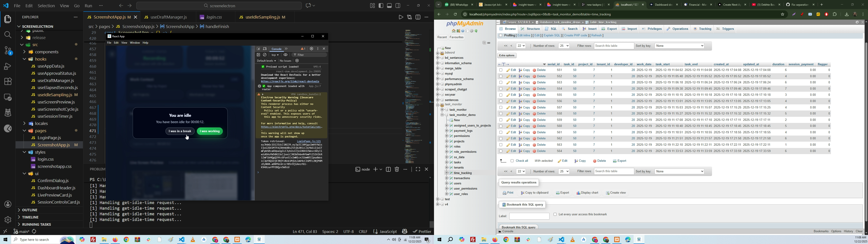Click phpMyAdmin home icon
Screen dimensions: 868x244
tap(453, 31)
